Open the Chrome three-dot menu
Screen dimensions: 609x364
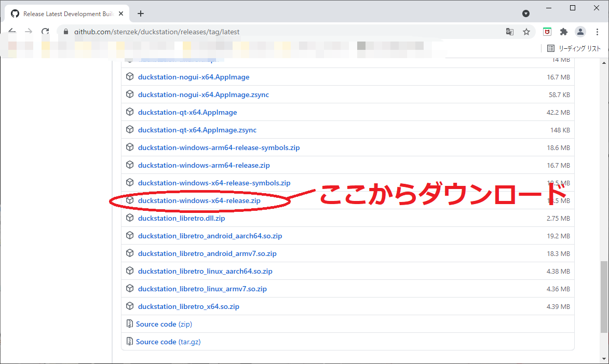597,32
